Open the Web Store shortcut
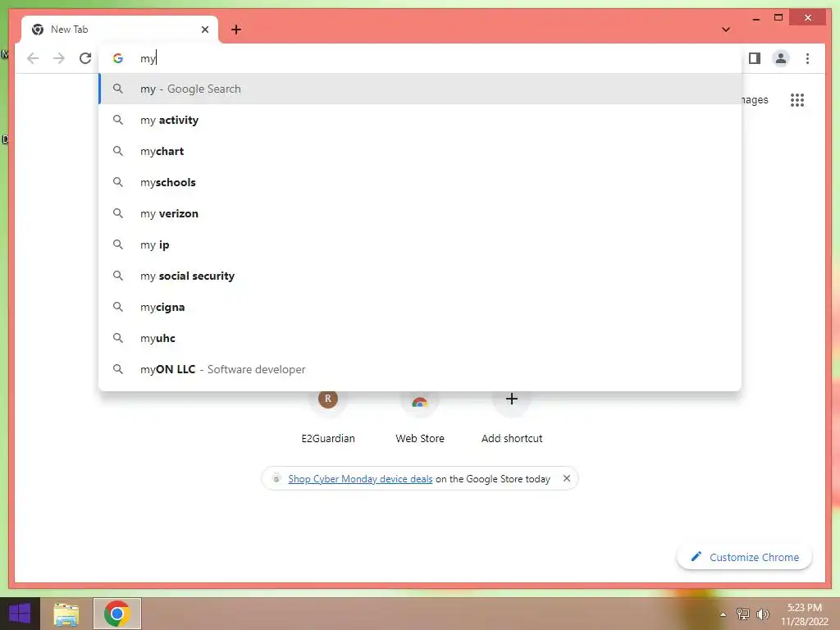Screen dimensions: 840x630 pyautogui.click(x=420, y=418)
